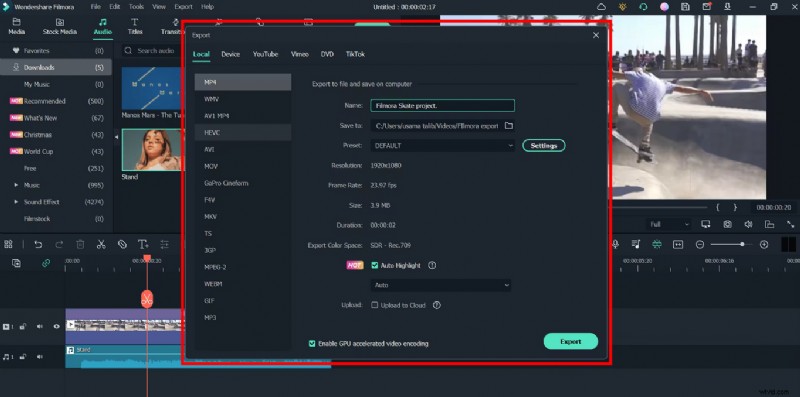Lock the video track

pos(22,327)
